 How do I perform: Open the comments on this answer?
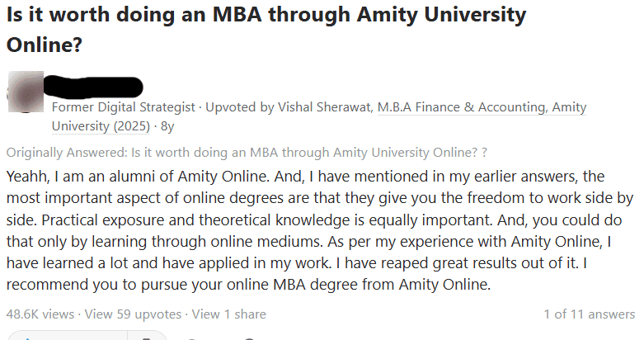click(191, 337)
